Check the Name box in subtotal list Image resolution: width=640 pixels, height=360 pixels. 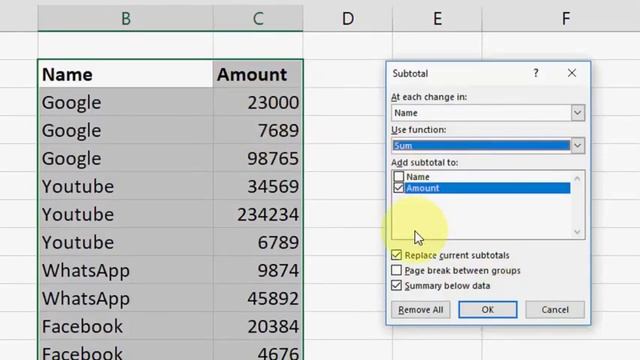(x=399, y=176)
